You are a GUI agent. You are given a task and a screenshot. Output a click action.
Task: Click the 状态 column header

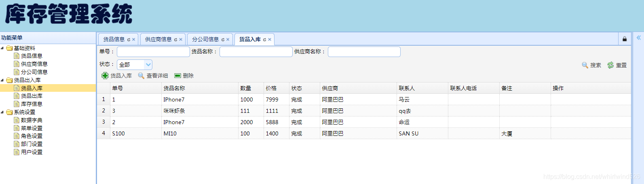304,88
